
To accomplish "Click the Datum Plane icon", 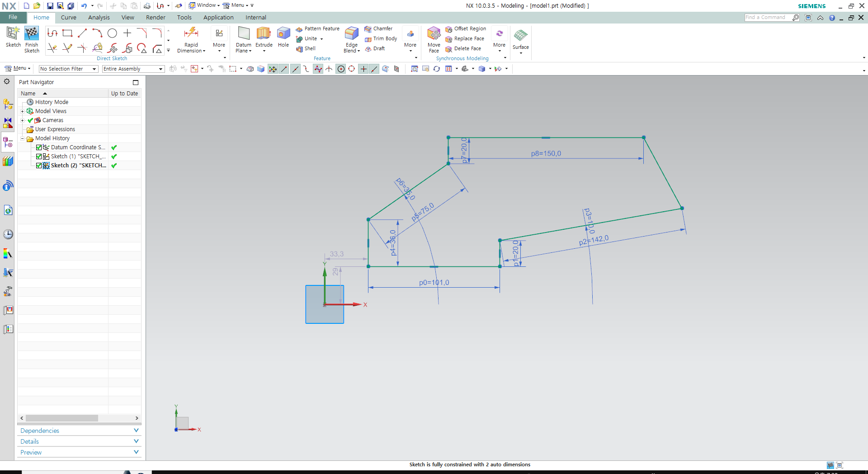I will 244,33.
